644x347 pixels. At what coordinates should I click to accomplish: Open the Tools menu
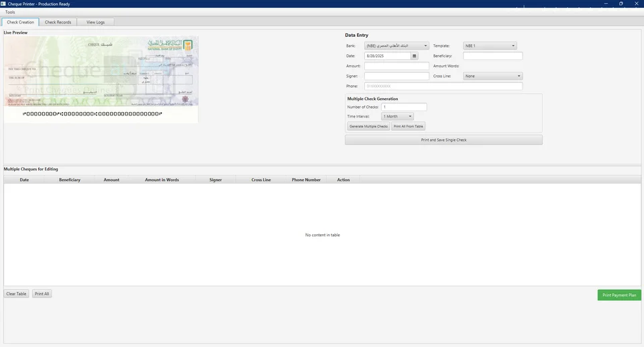(10, 12)
